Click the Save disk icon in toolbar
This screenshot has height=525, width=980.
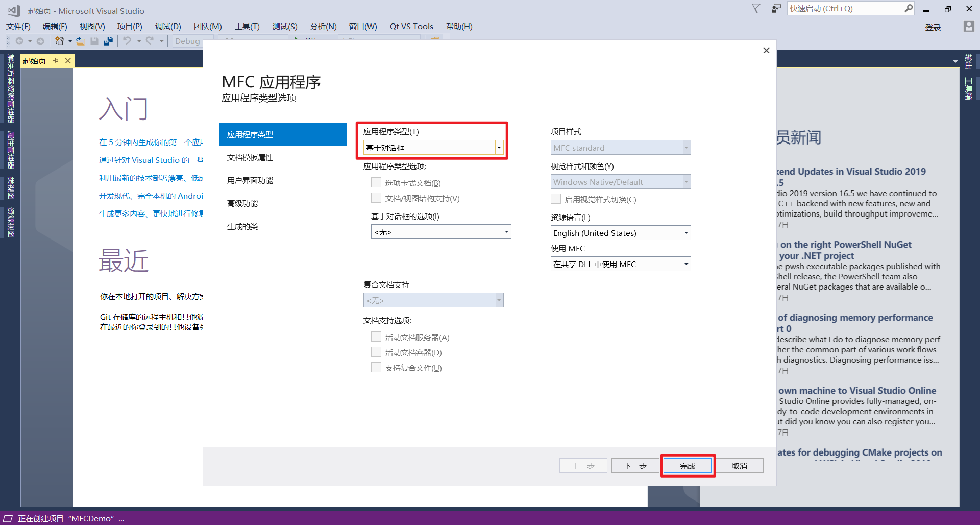click(x=94, y=41)
